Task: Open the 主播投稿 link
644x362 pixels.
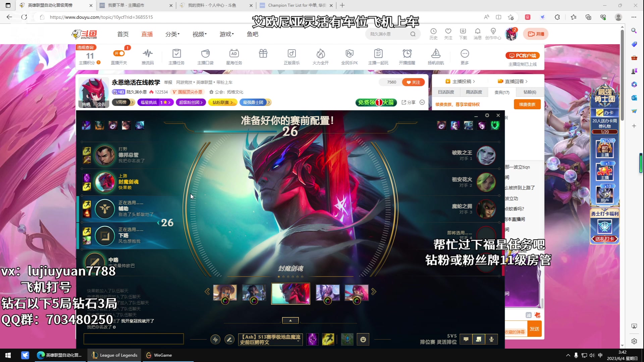Action: pos(460,81)
